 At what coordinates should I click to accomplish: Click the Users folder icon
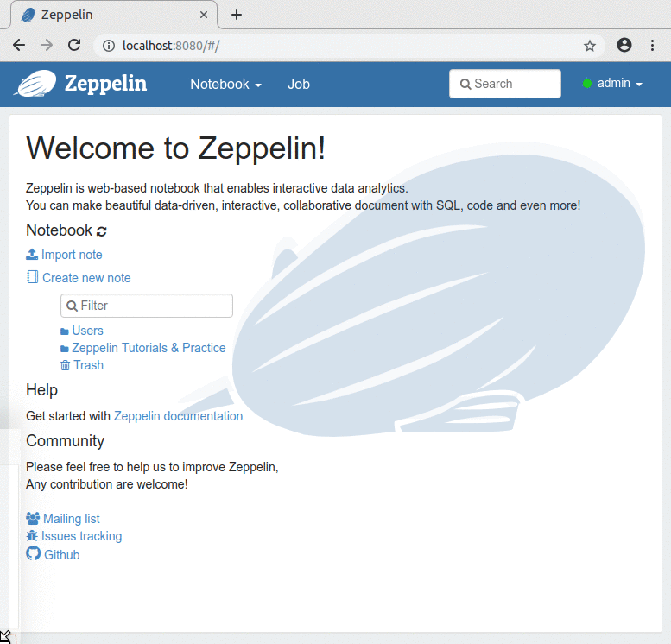coord(65,331)
